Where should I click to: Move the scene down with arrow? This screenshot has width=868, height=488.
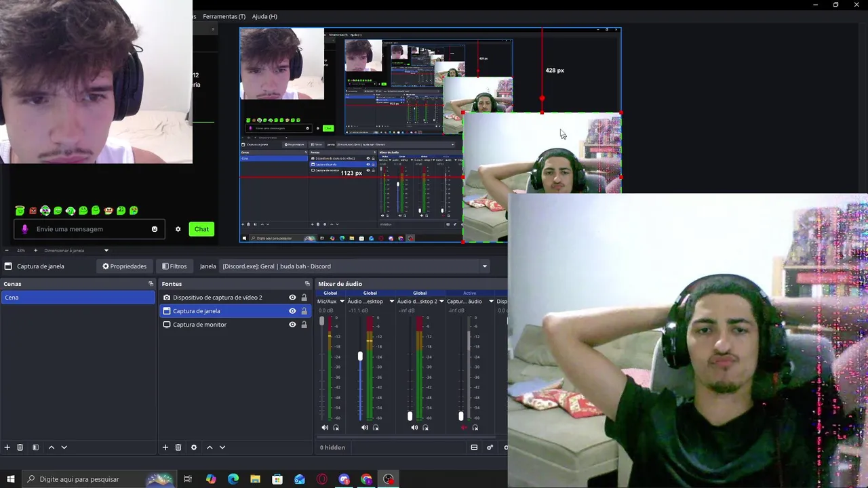point(64,447)
